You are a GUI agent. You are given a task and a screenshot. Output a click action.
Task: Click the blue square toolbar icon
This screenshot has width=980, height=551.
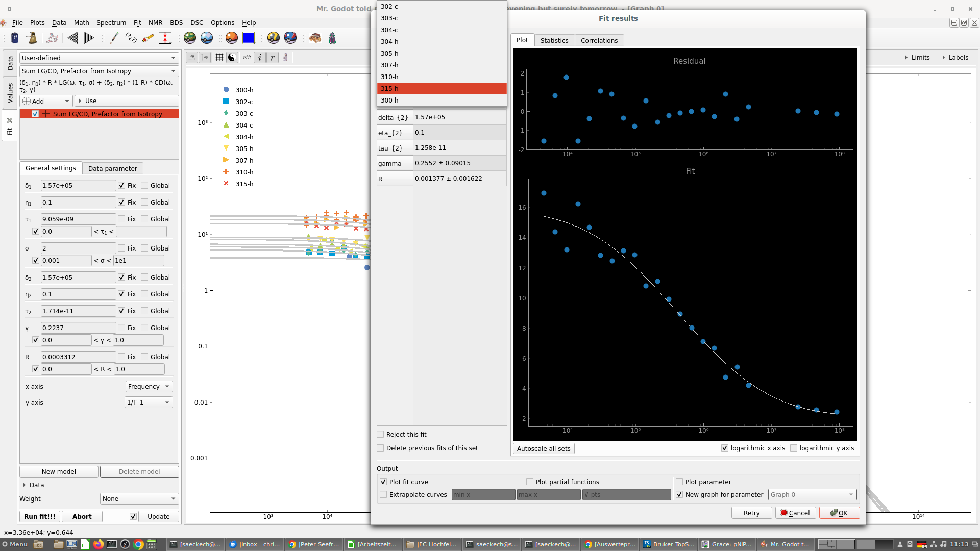[x=249, y=38]
